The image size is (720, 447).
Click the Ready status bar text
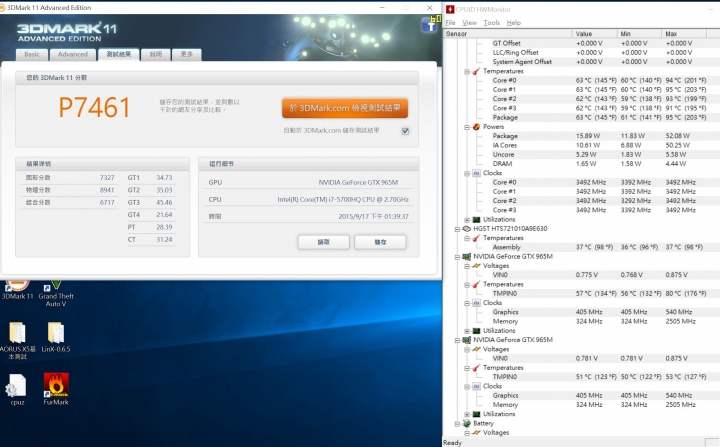pos(452,442)
